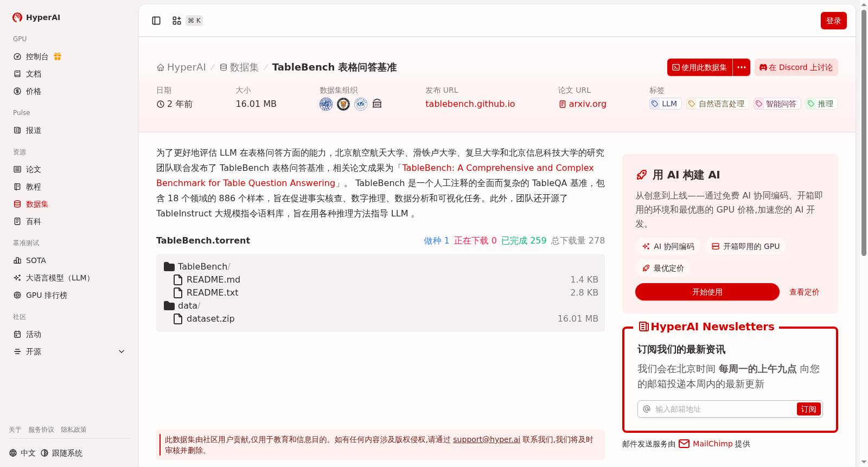Open 活动 in the sidebar
The width and height of the screenshot is (868, 467).
[27, 334]
